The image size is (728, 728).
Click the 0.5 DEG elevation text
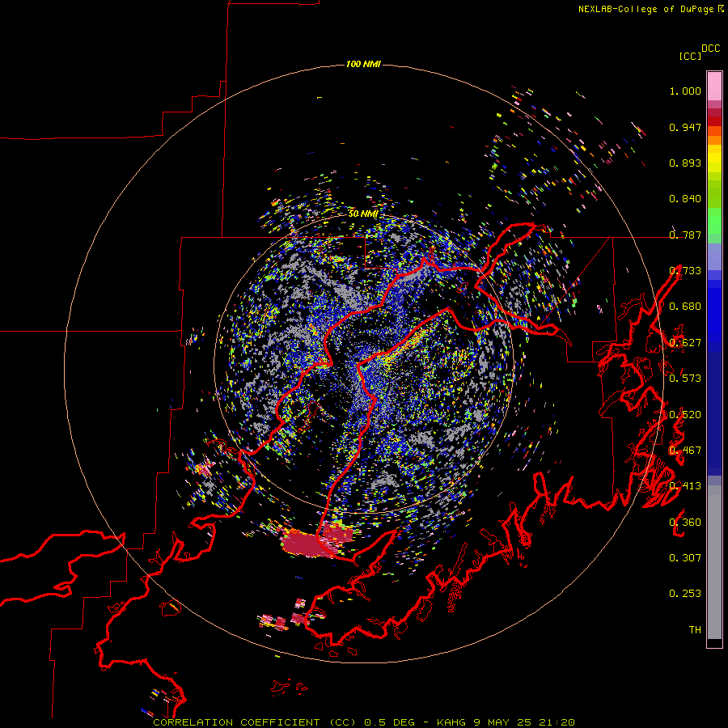[390, 722]
